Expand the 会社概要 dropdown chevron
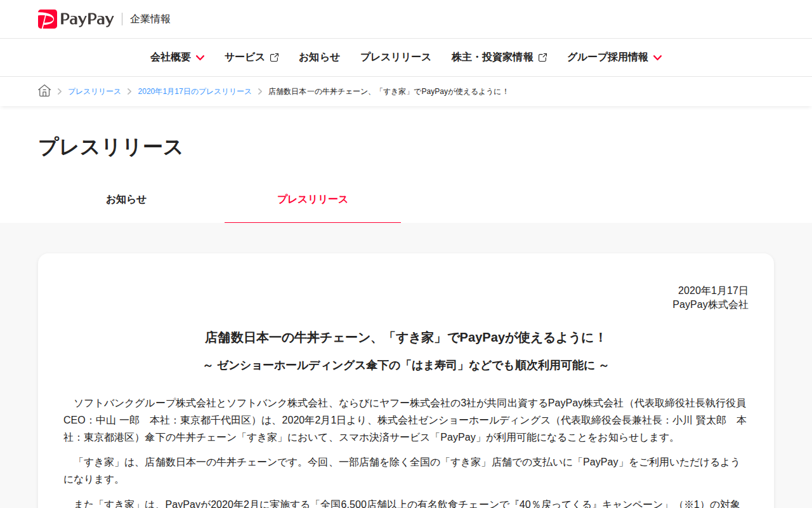The width and height of the screenshot is (812, 508). 200,58
